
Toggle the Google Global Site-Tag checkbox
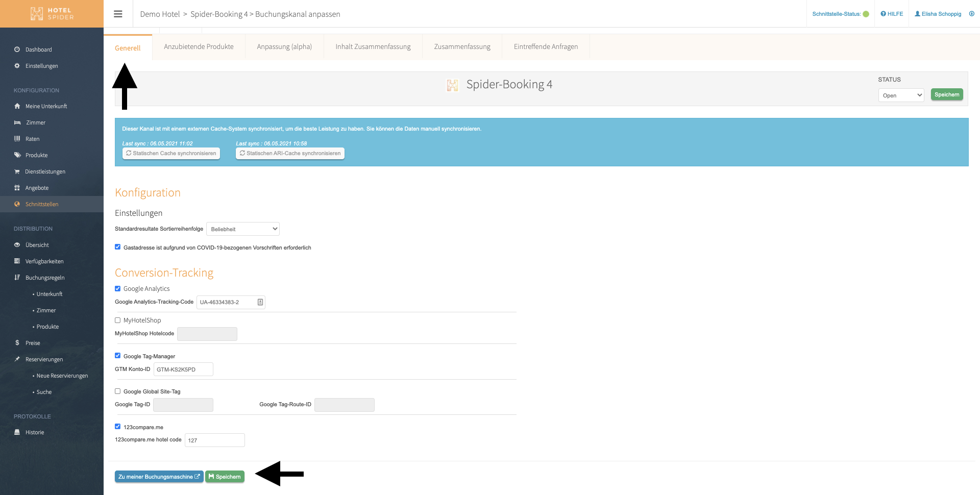point(117,391)
